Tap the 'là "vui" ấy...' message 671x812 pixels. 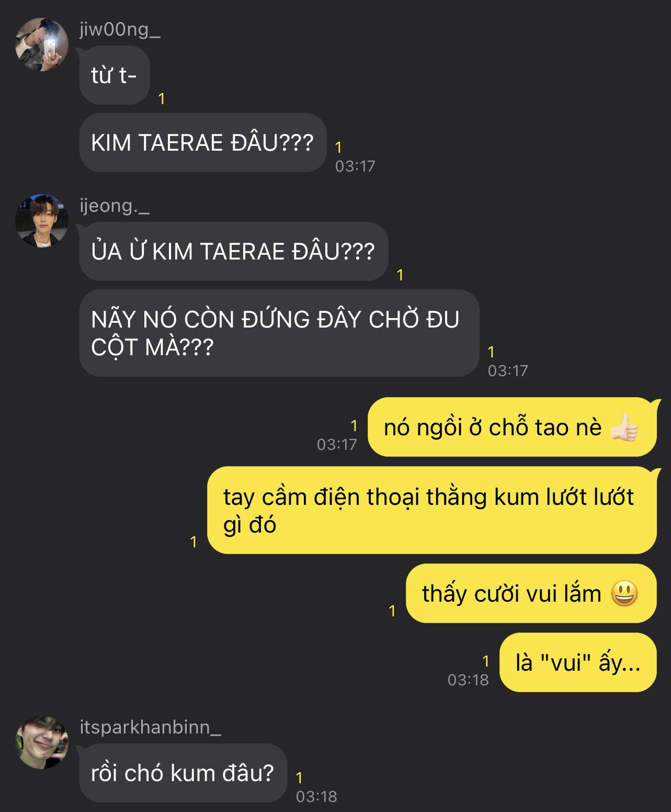pos(578,662)
